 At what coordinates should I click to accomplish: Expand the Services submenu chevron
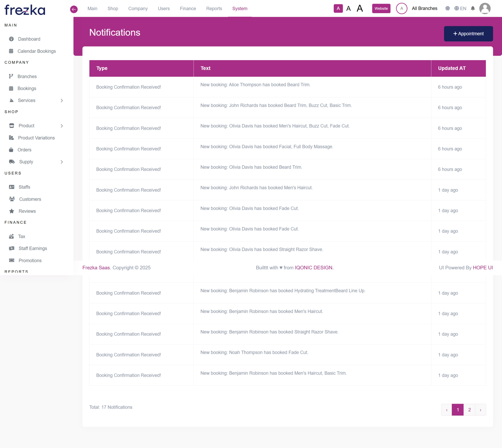(62, 100)
